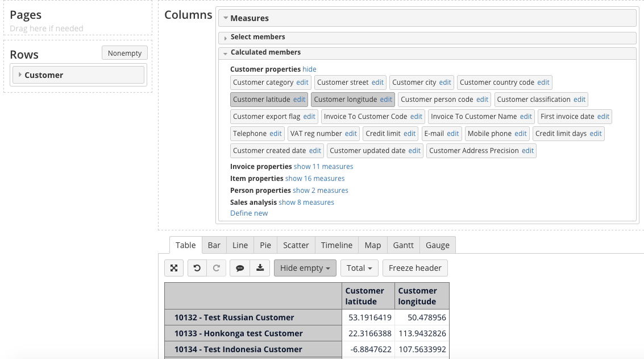The width and height of the screenshot is (644, 359).
Task: Select the 10133 Honkonga test Customer row
Action: [x=238, y=333]
